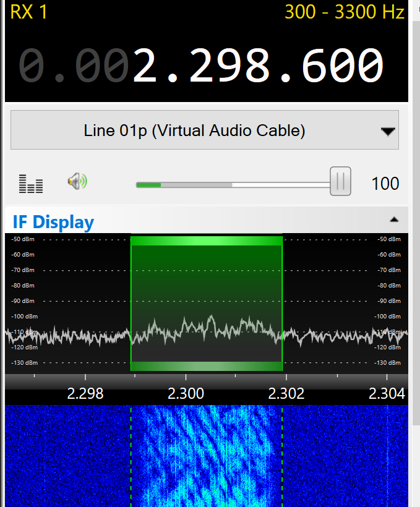The image size is (420, 507).
Task: Click the 2.302 frequency scale label
Action: (x=286, y=394)
